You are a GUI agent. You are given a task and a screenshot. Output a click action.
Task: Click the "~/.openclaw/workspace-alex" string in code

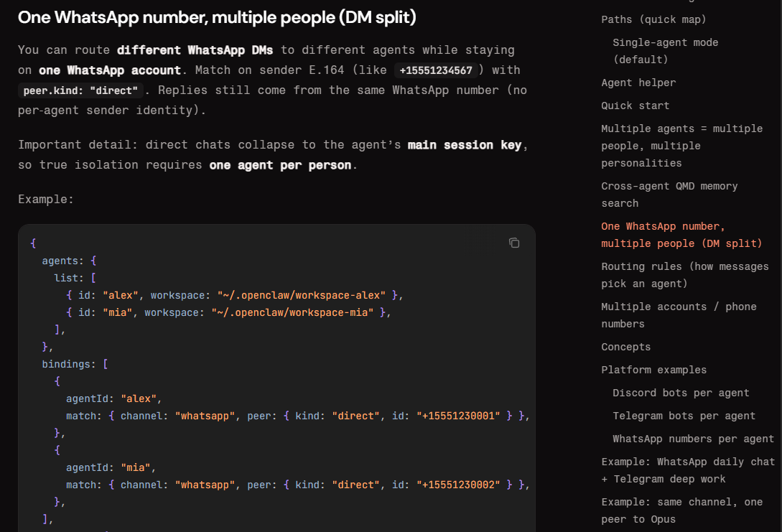(x=301, y=295)
